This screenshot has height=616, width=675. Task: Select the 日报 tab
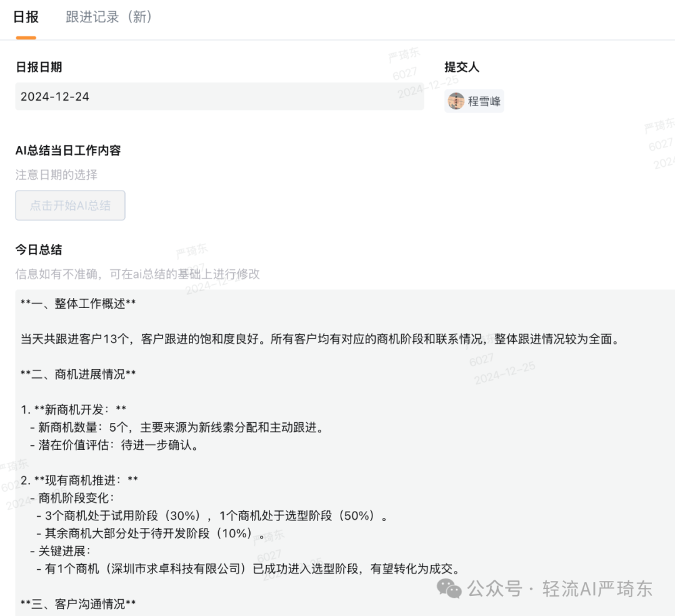(26, 17)
